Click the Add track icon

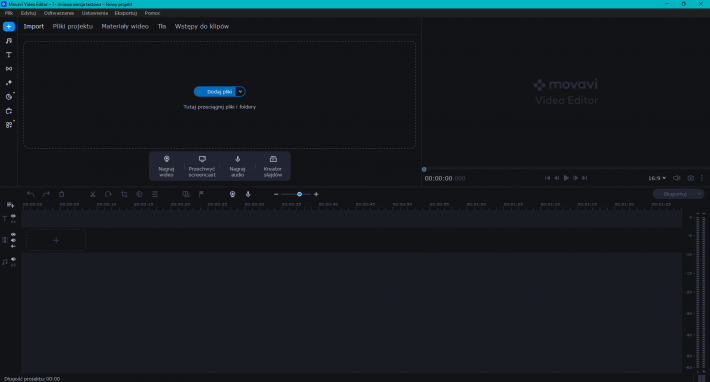pos(10,205)
